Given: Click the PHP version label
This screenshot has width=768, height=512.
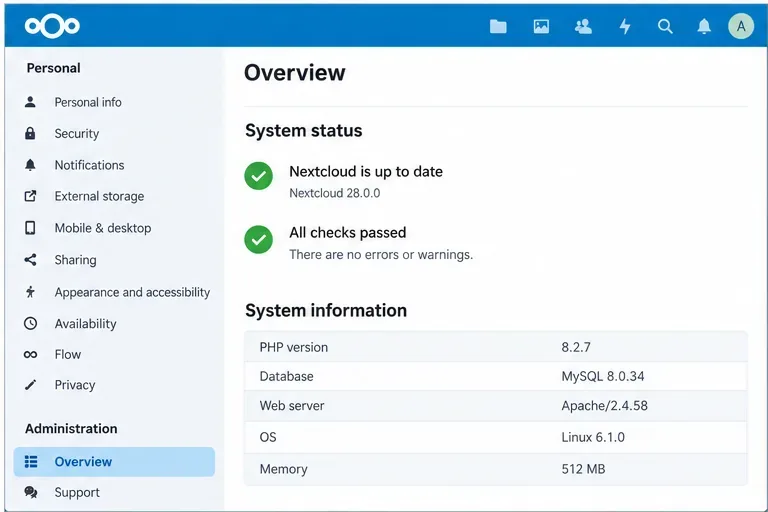Looking at the screenshot, I should point(293,347).
